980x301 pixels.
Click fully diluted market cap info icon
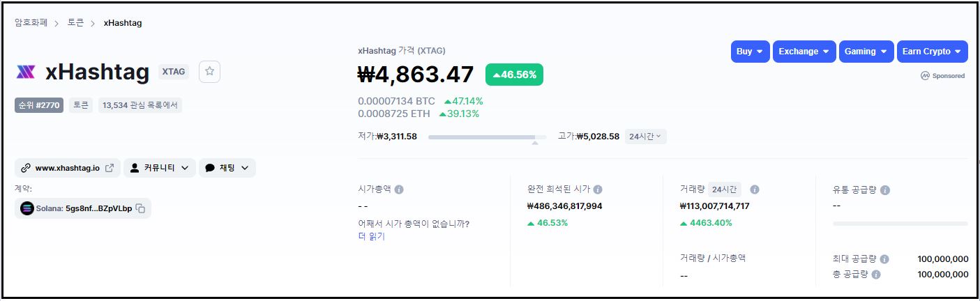(x=598, y=190)
